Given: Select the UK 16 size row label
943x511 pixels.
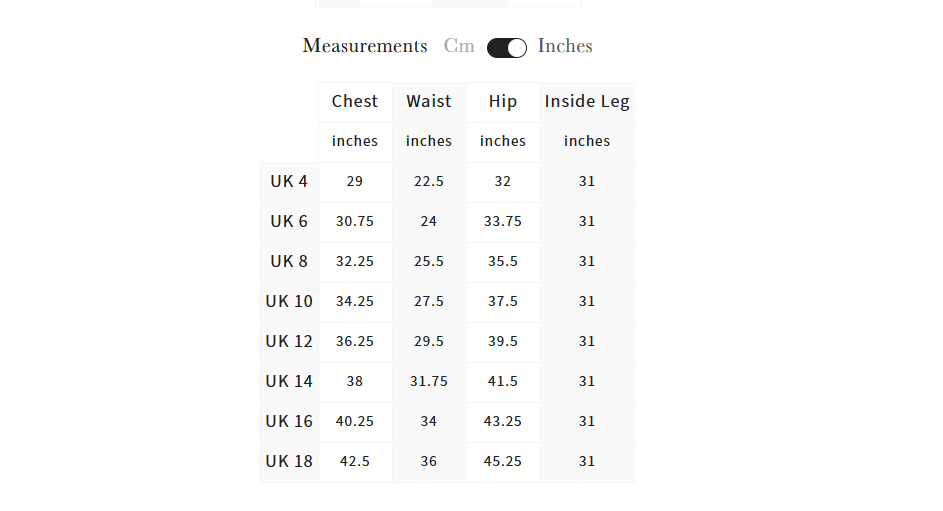Looking at the screenshot, I should pos(289,421).
